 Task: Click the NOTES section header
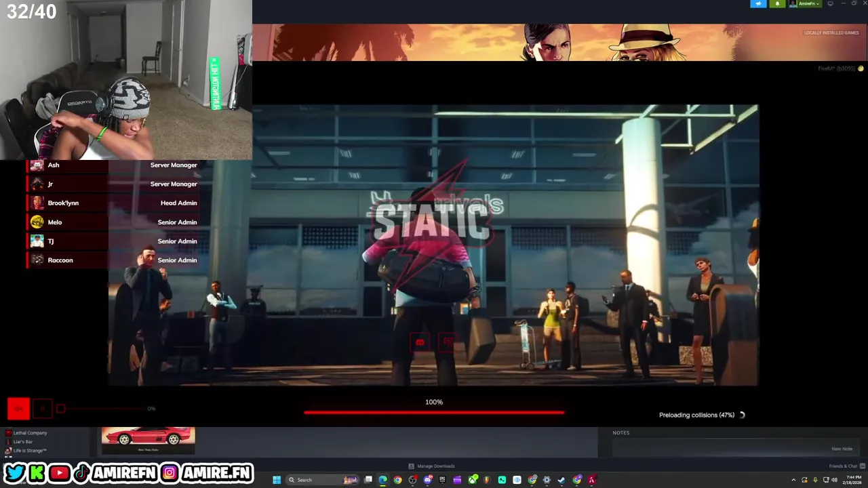620,432
